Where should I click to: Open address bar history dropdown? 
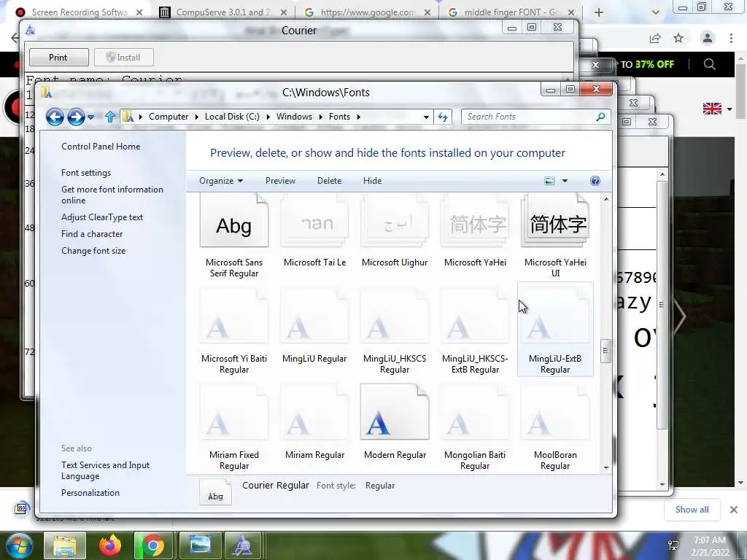click(426, 117)
